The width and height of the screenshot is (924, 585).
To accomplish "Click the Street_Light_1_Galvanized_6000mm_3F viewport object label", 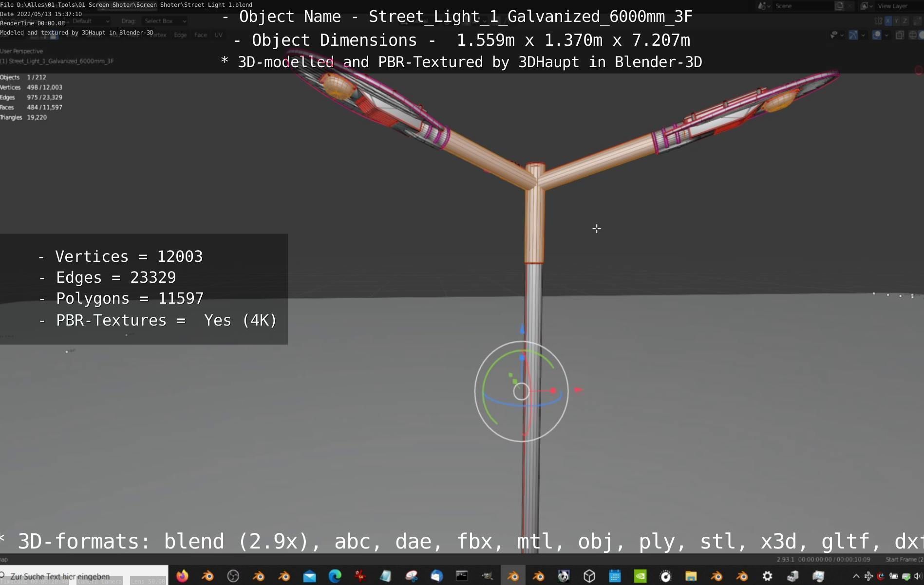I will click(57, 61).
